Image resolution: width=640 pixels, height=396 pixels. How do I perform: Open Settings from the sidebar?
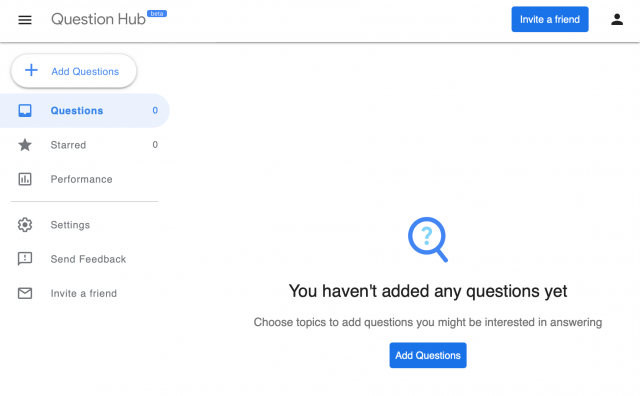(70, 225)
